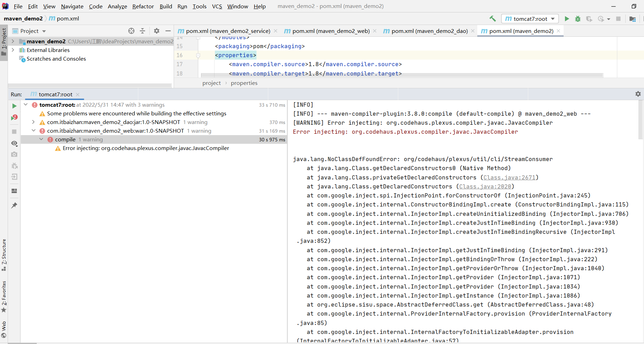Switch to the pom.xml (maven_demo2_service) tab
Image resolution: width=644 pixels, height=344 pixels.
tap(228, 31)
